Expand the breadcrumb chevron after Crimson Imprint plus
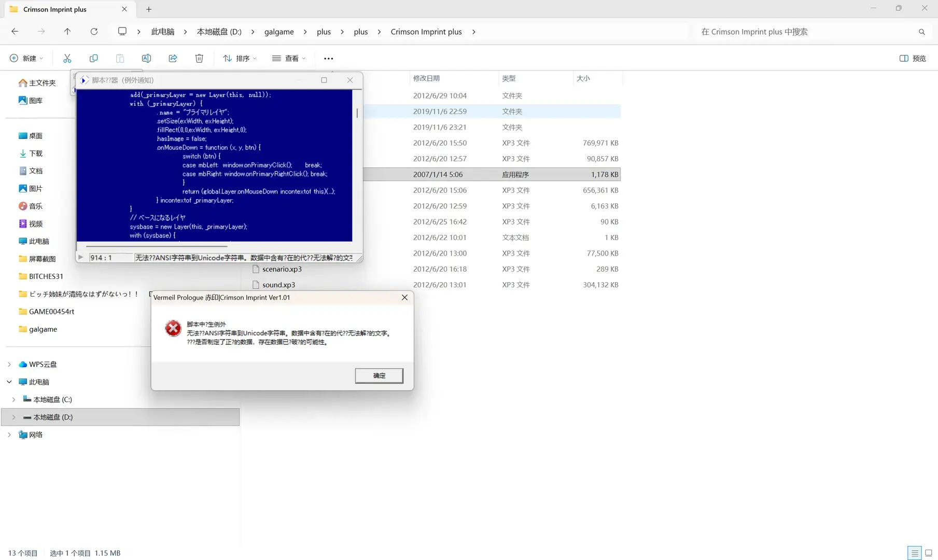The width and height of the screenshot is (938, 560). pyautogui.click(x=474, y=32)
